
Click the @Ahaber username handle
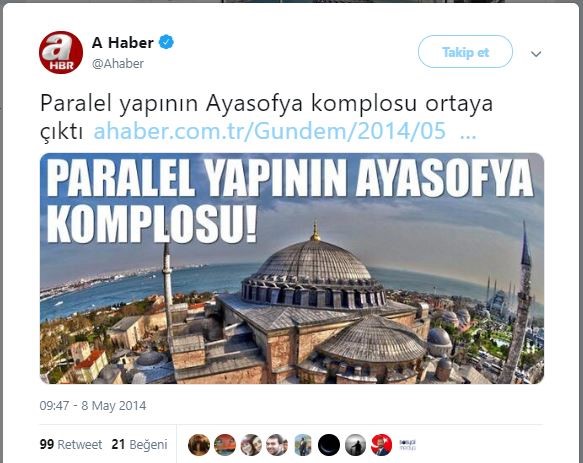pyautogui.click(x=117, y=64)
